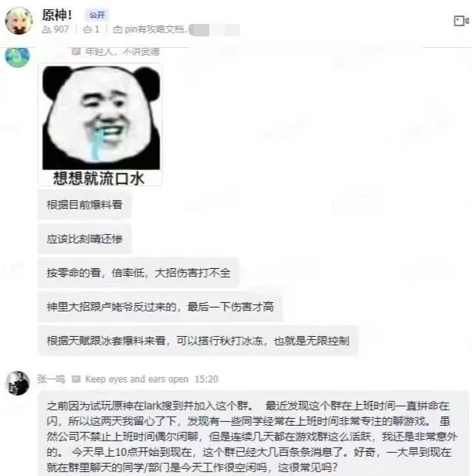Click the status icon beside Keep eyes and ears open
The image size is (472, 476).
pyautogui.click(x=76, y=379)
